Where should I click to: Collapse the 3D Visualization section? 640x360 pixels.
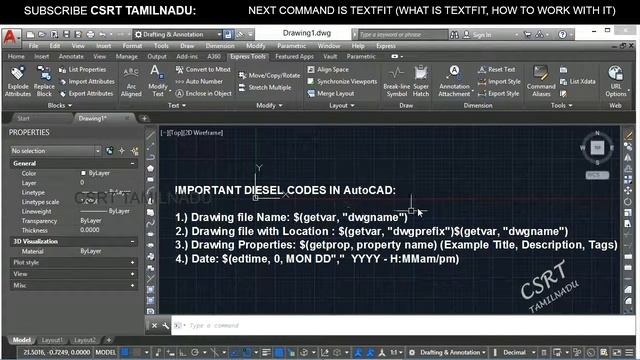coord(132,242)
